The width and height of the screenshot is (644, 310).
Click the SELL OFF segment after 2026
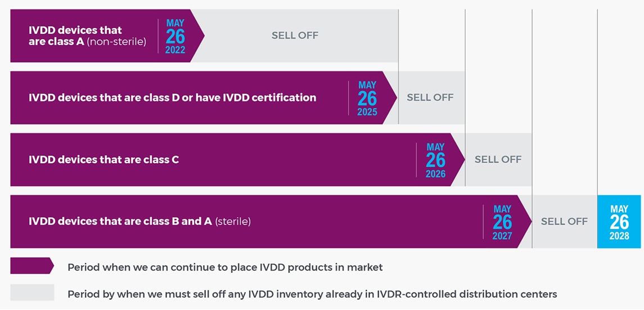click(498, 160)
